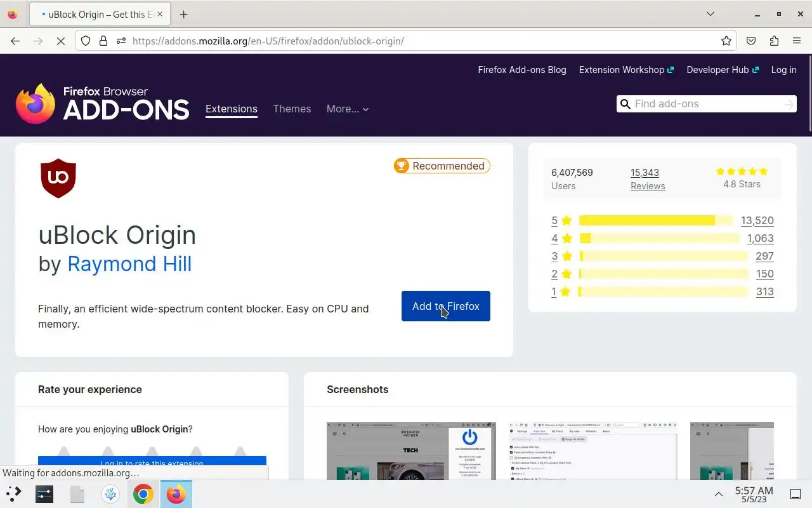The width and height of the screenshot is (812, 508).
Task: Click the 5-star rating label
Action: pyautogui.click(x=561, y=220)
